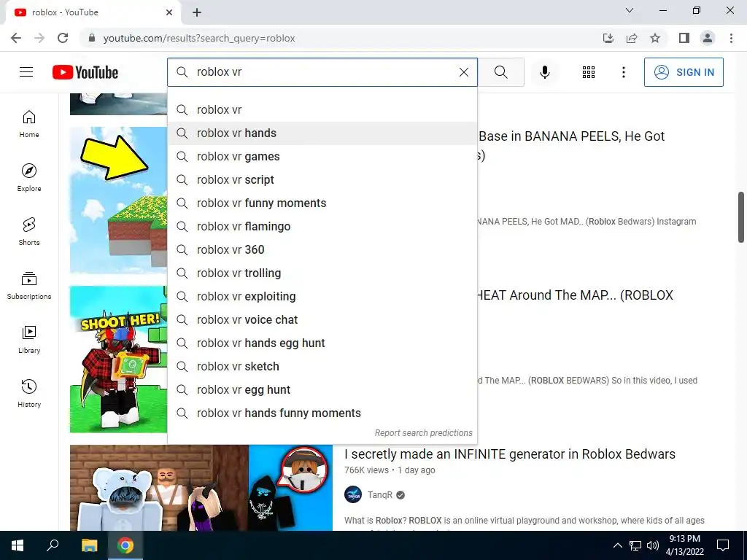Open Explore in the sidebar
The width and height of the screenshot is (747, 560).
click(x=29, y=178)
